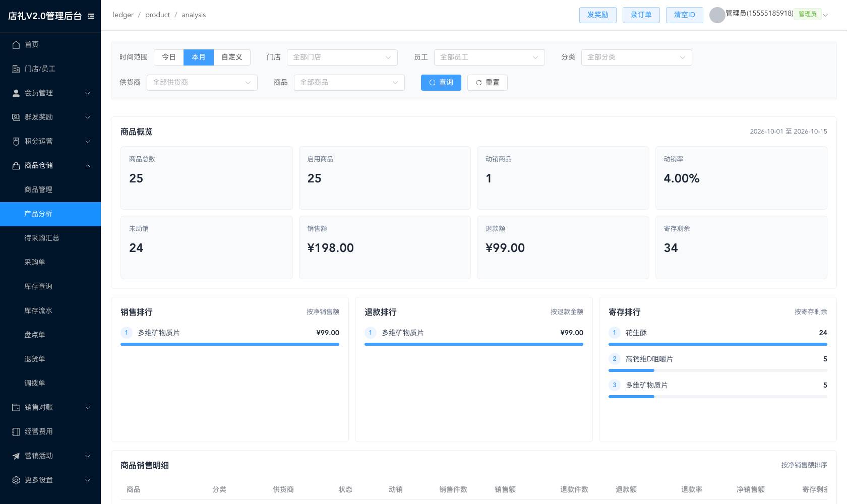
Task: Click the 销售对账 folder icon
Action: tap(16, 408)
